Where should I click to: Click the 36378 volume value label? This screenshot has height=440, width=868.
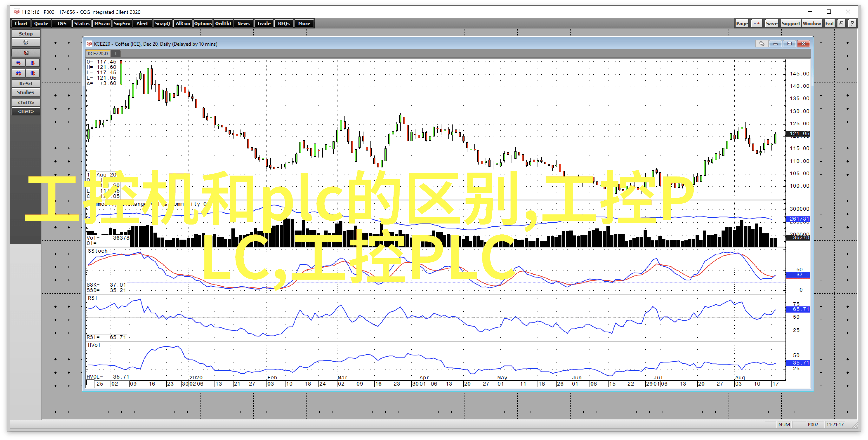click(798, 238)
